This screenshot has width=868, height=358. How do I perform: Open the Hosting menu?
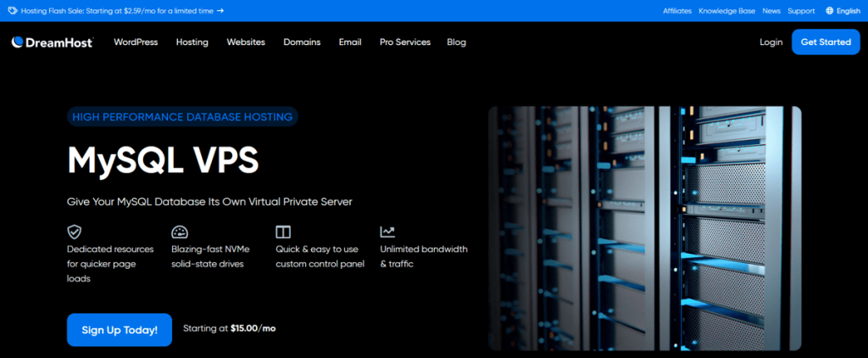[192, 42]
